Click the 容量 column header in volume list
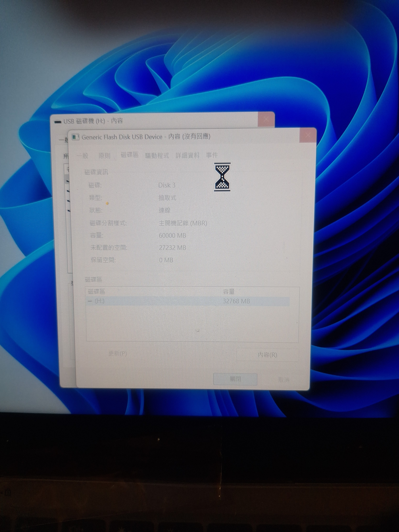Viewport: 399px width, 532px height. tap(228, 292)
